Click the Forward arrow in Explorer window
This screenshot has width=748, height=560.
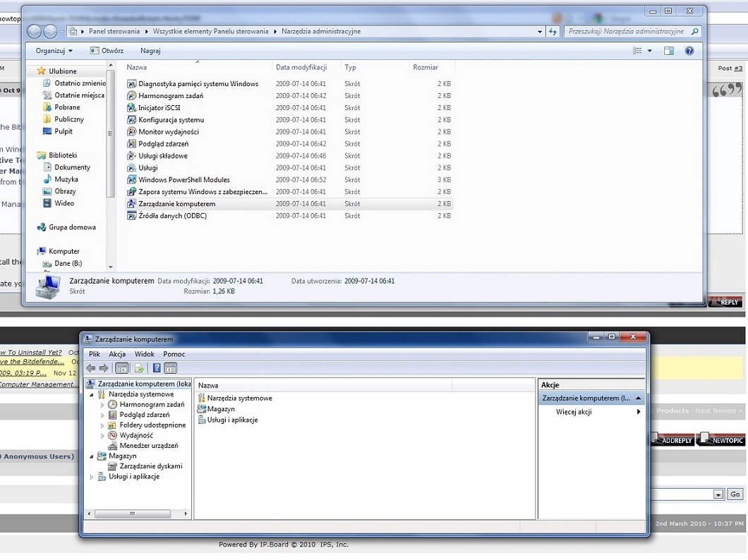click(x=50, y=32)
